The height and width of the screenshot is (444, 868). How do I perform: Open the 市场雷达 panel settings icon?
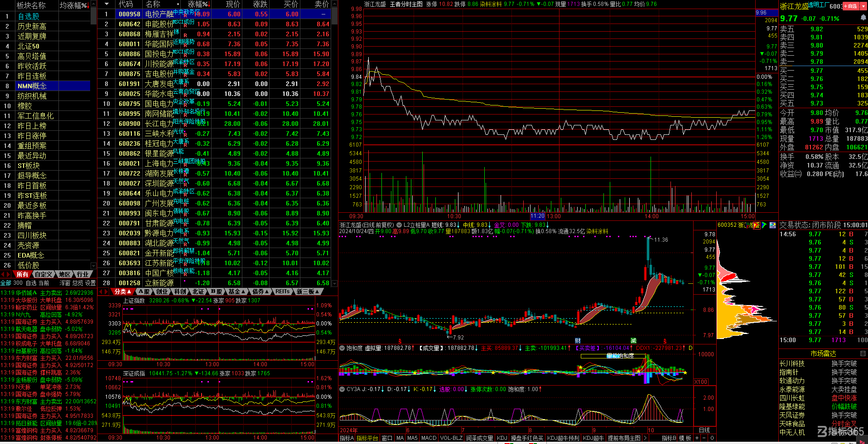[x=863, y=353]
